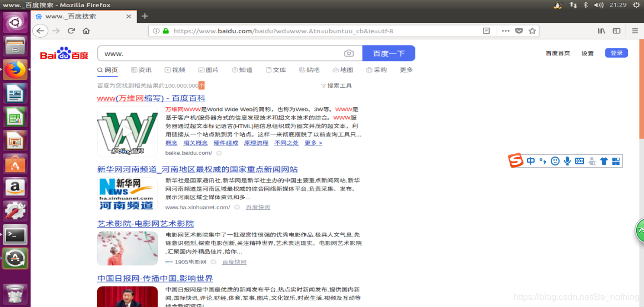Click the Baidu logo
This screenshot has height=307, width=644.
(x=64, y=53)
